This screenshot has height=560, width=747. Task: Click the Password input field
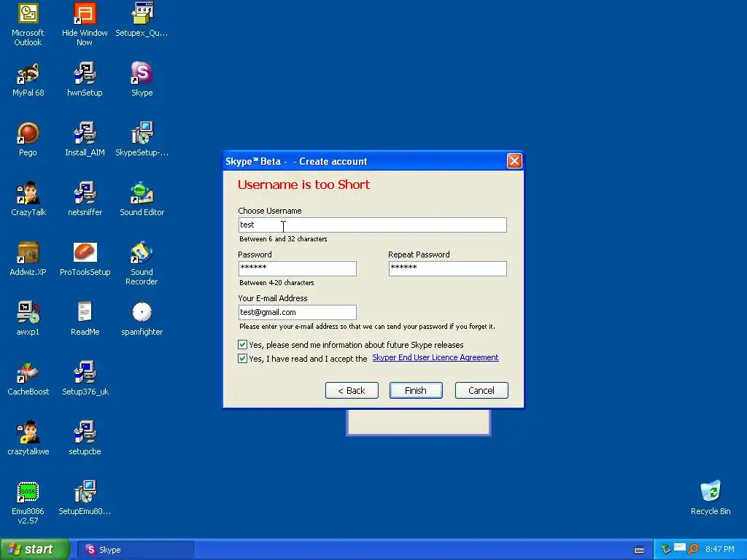click(298, 268)
